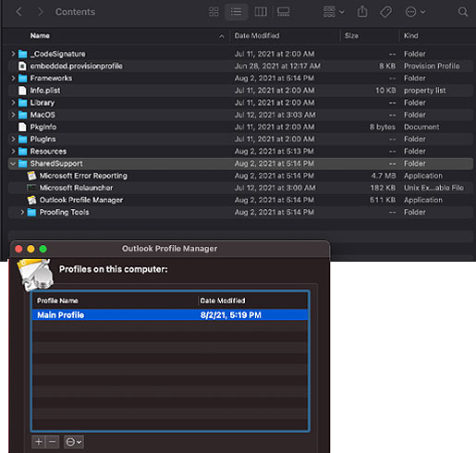Expand the Proofing Tools folder
Screen dimensions: 476x453
[22, 212]
